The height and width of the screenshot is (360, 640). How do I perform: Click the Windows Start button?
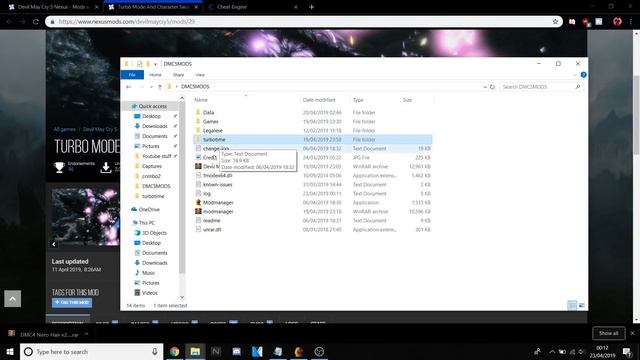10,351
